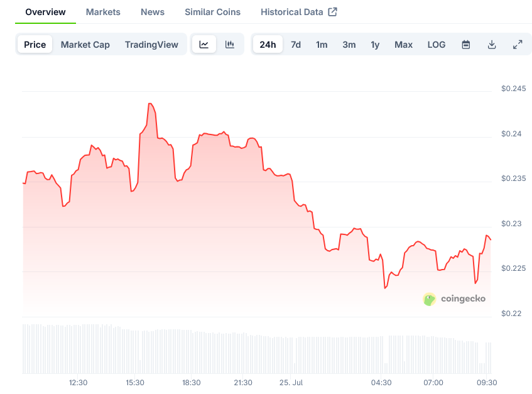Image resolution: width=532 pixels, height=394 pixels.
Task: Open the News tab
Action: tap(153, 12)
